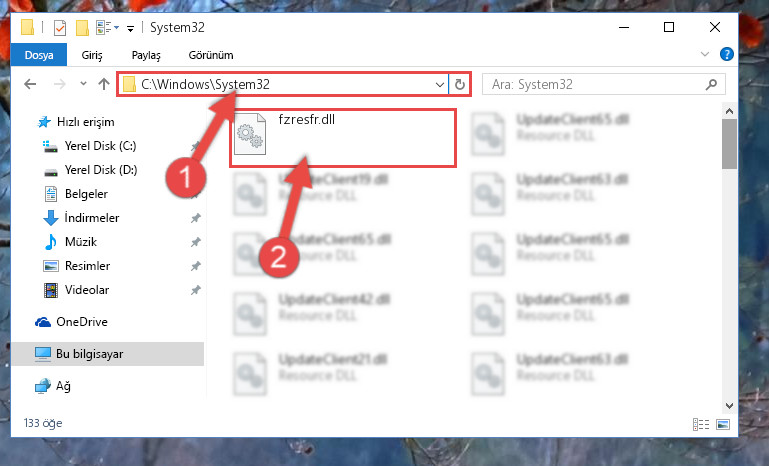This screenshot has height=466, width=769.
Task: Click the vertical scrollbar down arrow
Action: [x=729, y=406]
